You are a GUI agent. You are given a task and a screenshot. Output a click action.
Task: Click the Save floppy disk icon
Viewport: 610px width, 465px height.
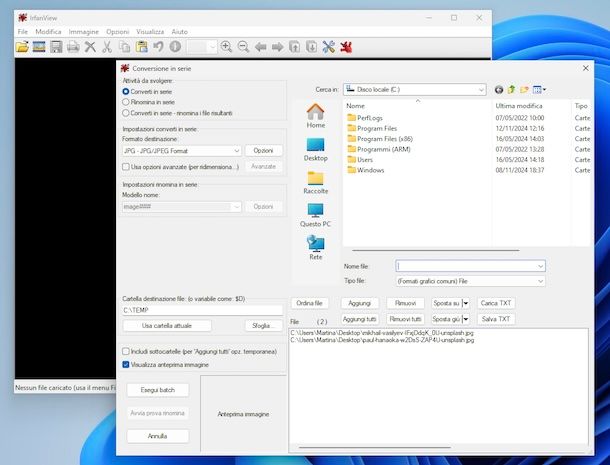[56, 47]
